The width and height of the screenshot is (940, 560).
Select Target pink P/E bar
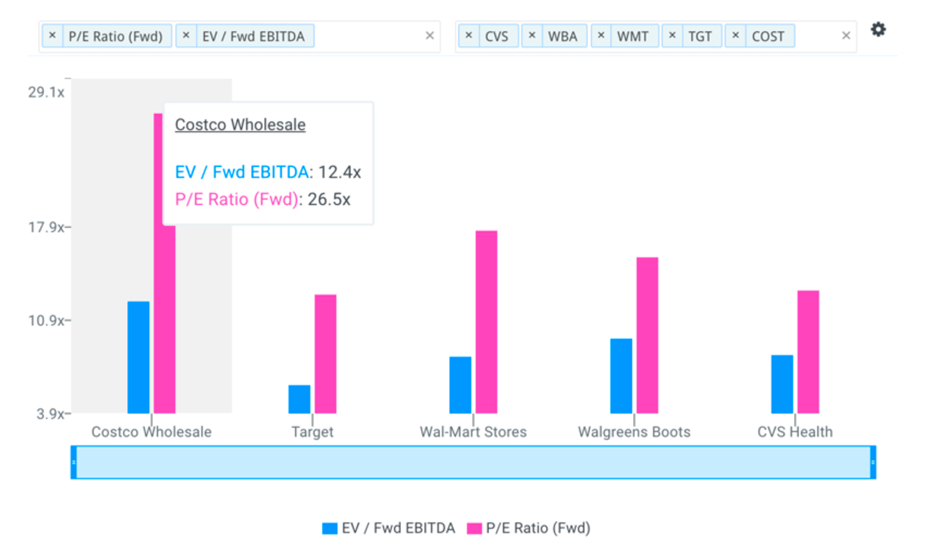325,354
